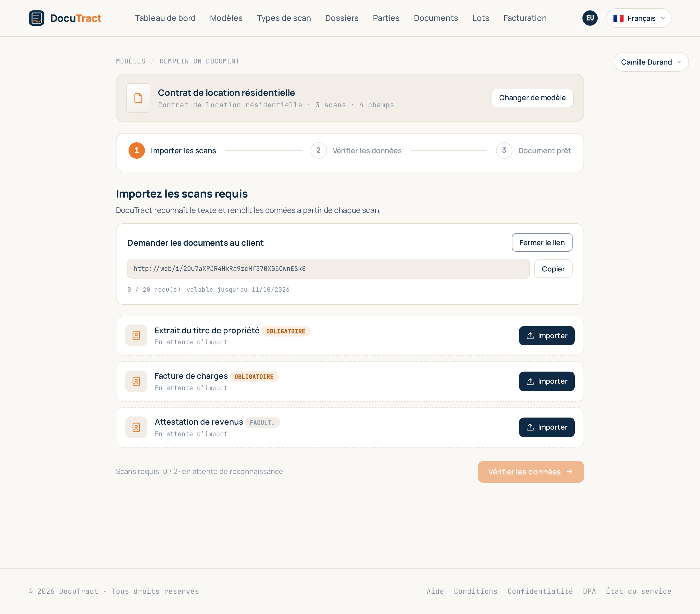Viewport: 700px width, 614px height.
Task: Click the text '0 / 20 reçu(s)'
Action: (154, 290)
